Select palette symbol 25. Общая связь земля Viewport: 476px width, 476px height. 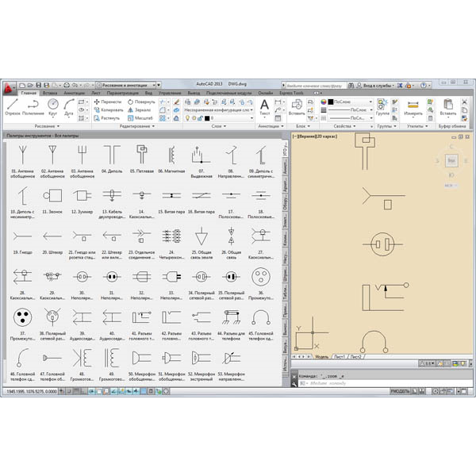[x=202, y=243]
